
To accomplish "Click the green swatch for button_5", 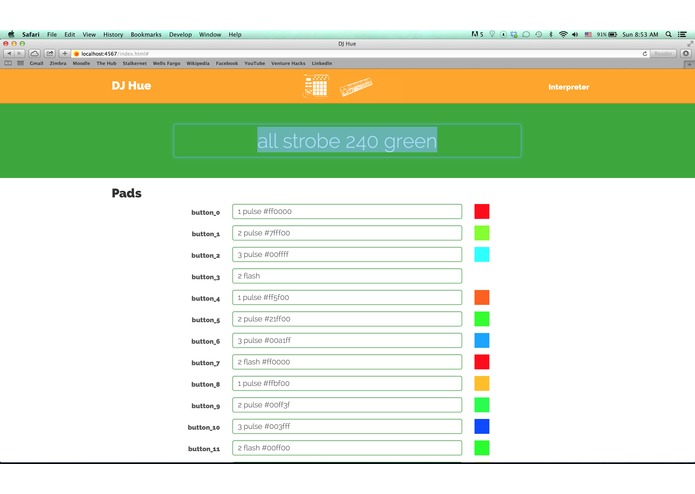I will click(x=482, y=319).
